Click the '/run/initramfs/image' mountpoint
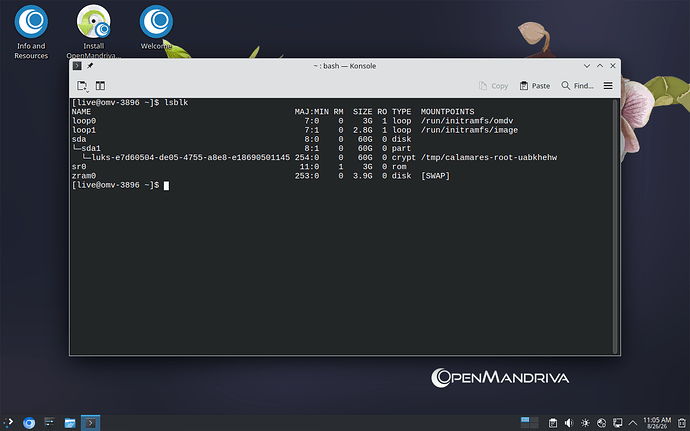Viewport: 690px width, 431px height. (469, 130)
